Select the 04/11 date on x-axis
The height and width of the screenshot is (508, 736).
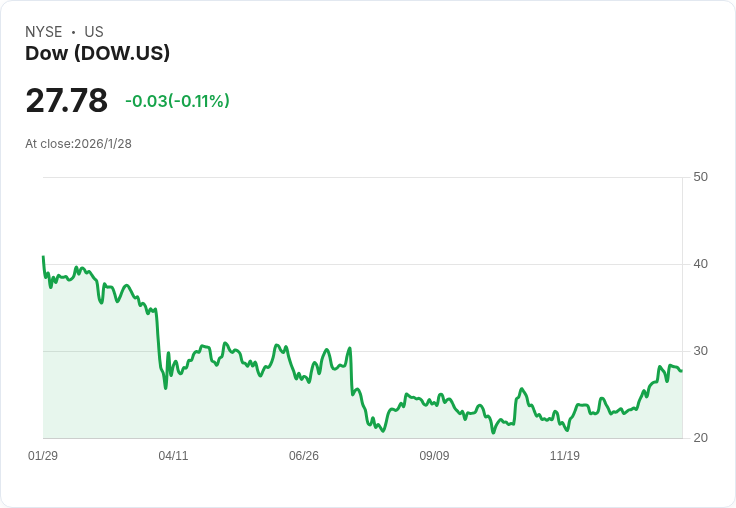(x=173, y=456)
